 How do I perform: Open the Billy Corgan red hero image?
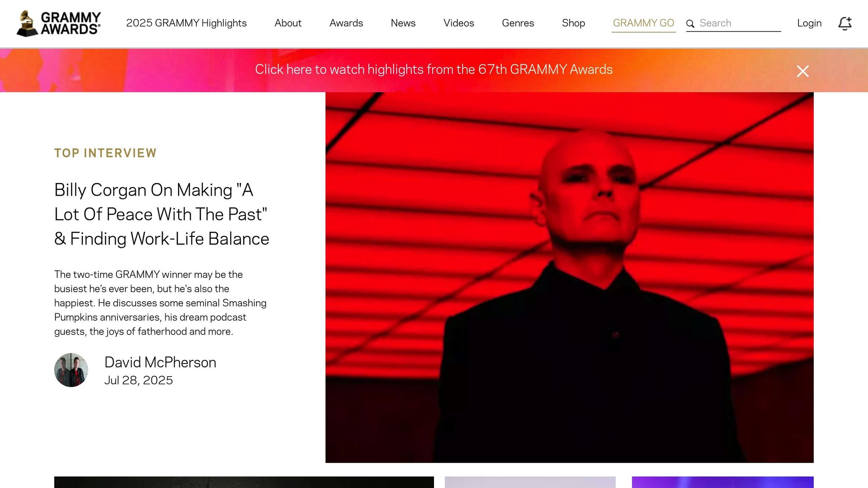569,277
